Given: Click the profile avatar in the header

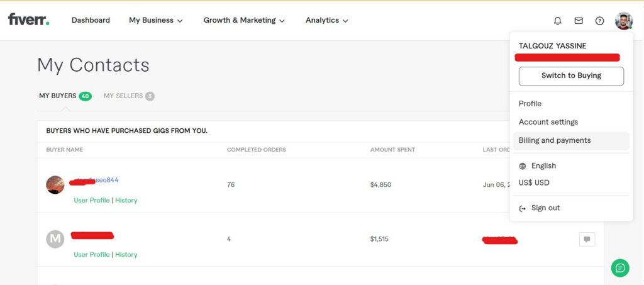Looking at the screenshot, I should [x=623, y=21].
